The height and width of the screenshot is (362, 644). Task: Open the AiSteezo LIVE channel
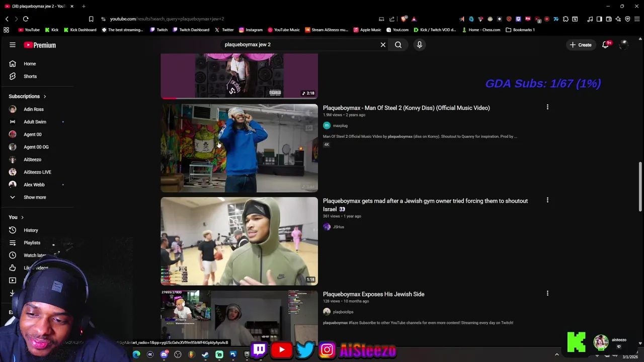click(x=37, y=172)
